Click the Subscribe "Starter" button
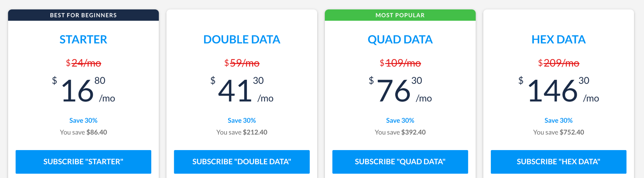Viewport: 644px width, 178px height. 83,162
